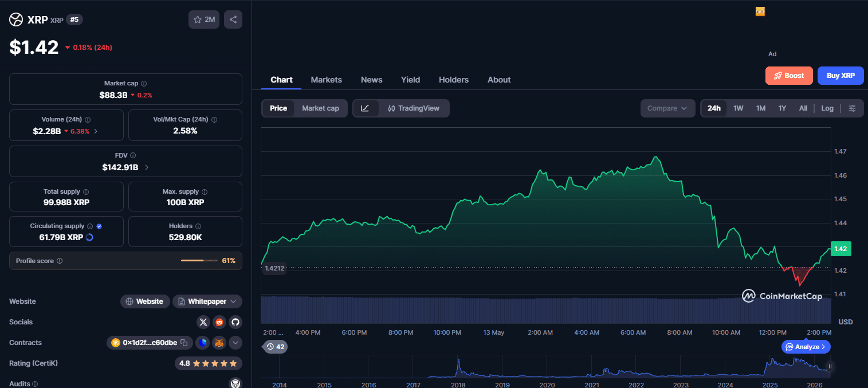This screenshot has width=868, height=388.
Task: Click the 1.4212 opening price label
Action: 274,268
